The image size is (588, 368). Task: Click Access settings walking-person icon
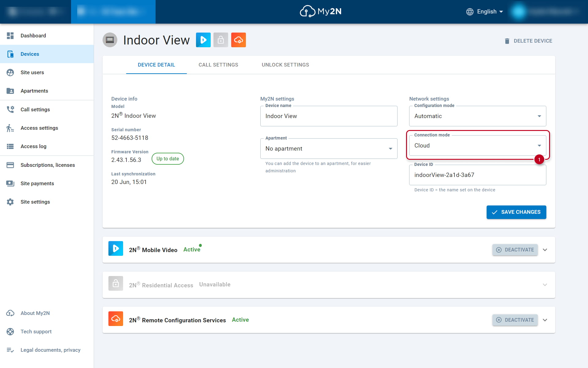[10, 128]
